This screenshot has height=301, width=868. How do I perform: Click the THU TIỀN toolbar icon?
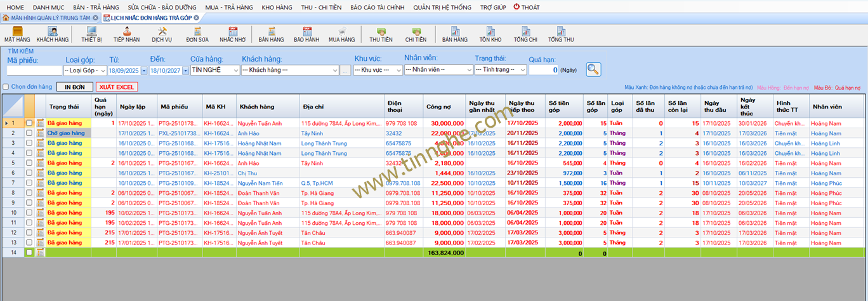pos(381,34)
